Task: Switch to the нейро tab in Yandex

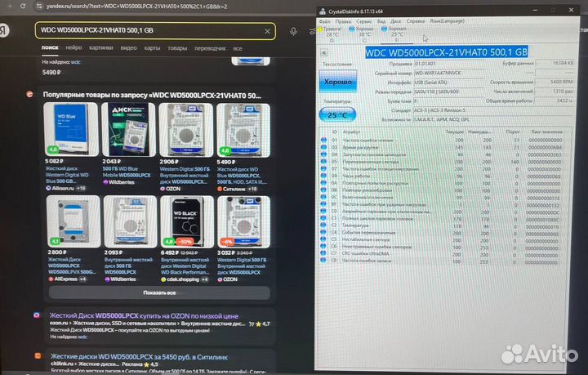Action: (73, 47)
